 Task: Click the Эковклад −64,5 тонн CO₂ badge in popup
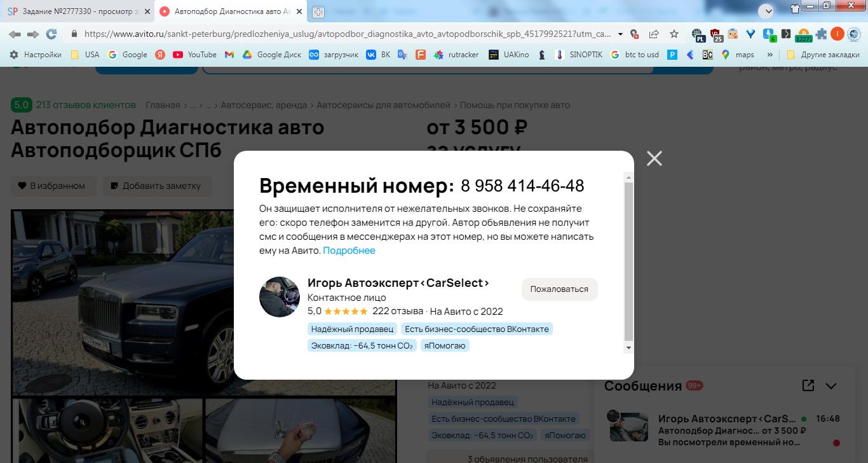click(x=362, y=346)
